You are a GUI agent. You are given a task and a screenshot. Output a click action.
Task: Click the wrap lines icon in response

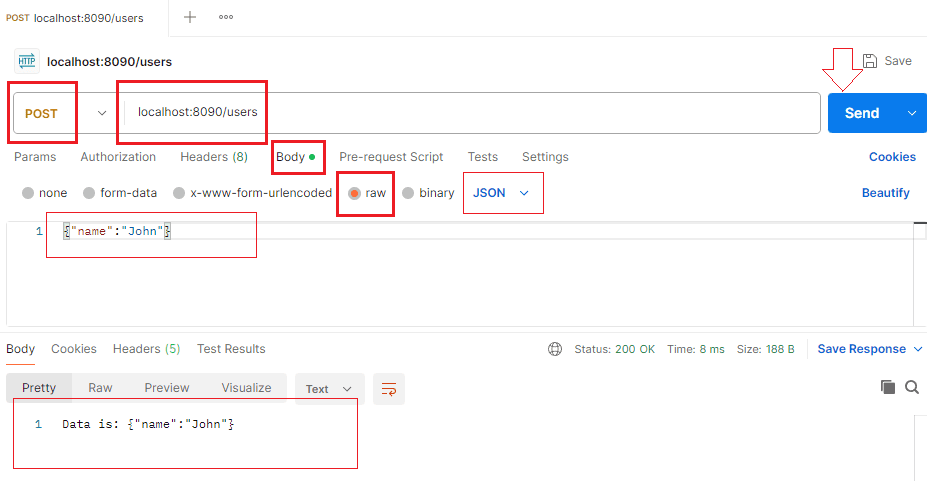point(389,388)
